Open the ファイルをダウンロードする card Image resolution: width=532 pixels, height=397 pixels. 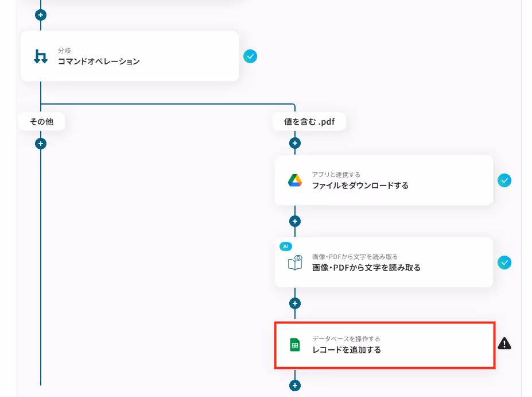[384, 180]
